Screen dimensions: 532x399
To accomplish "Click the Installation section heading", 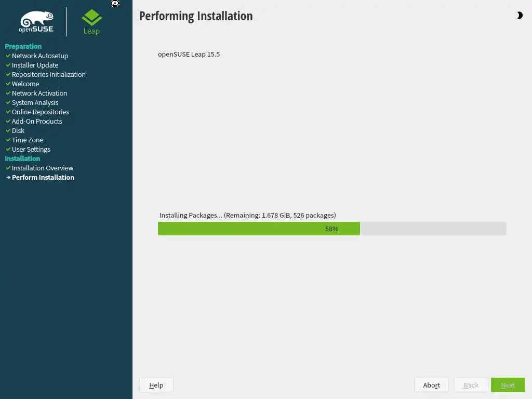I will [22, 158].
